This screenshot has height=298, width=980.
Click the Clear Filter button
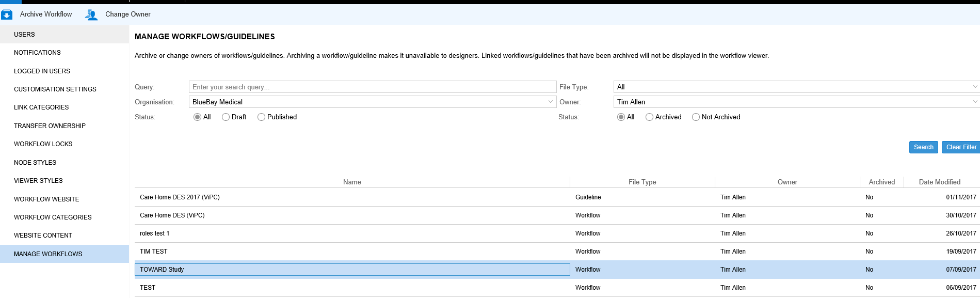(961, 147)
